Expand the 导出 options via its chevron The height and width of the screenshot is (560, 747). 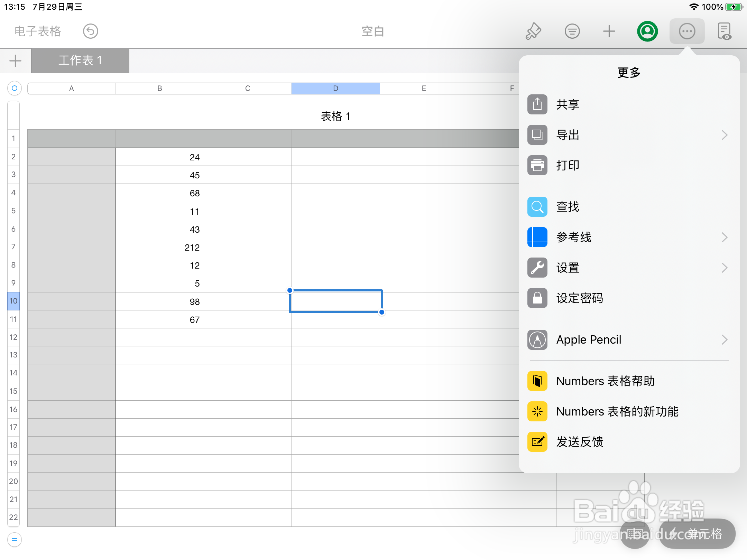click(x=725, y=135)
